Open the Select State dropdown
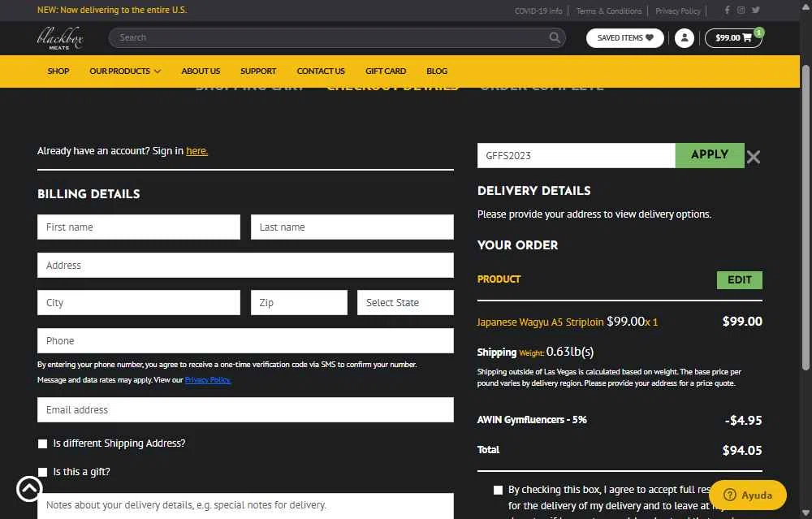Viewport: 812px width, 519px height. point(405,302)
